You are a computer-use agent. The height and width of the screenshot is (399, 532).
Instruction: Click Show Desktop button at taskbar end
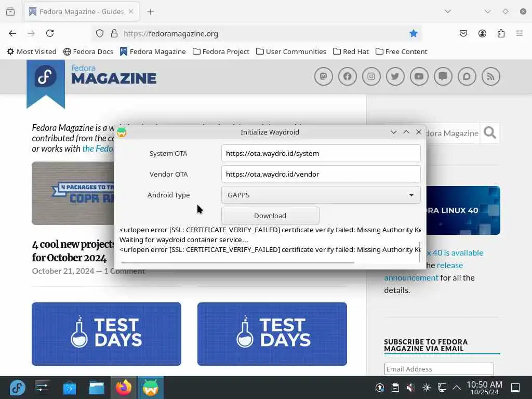tap(515, 388)
